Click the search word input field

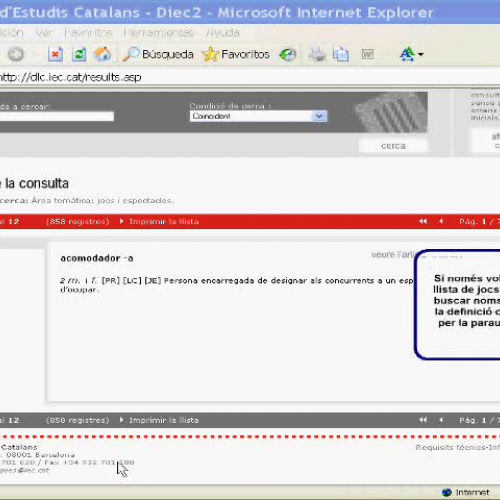pyautogui.click(x=57, y=116)
